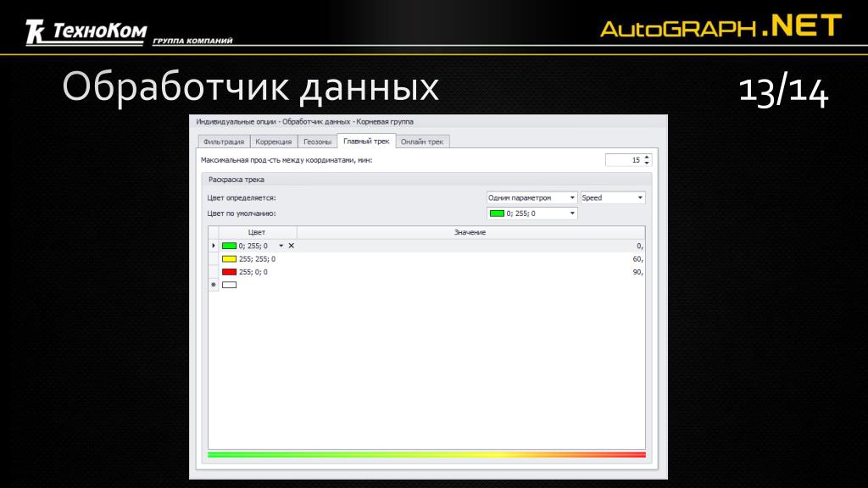Open the Геозоны tab

317,141
